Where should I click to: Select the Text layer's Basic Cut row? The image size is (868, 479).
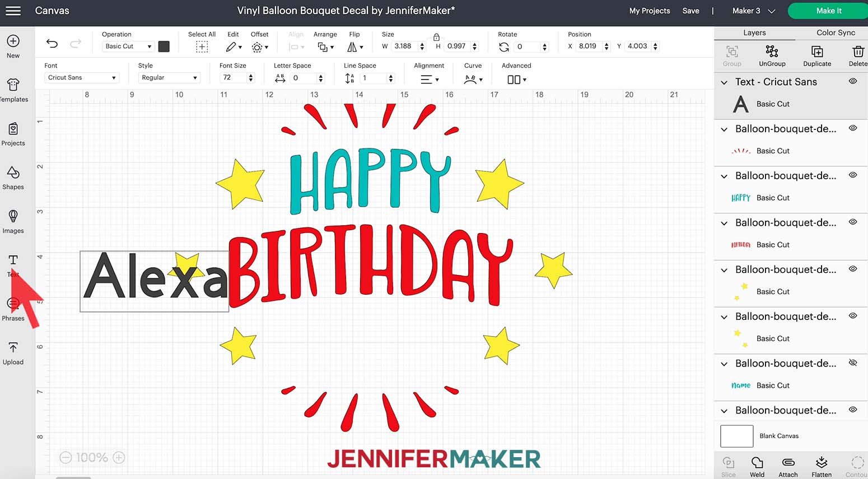(x=791, y=104)
